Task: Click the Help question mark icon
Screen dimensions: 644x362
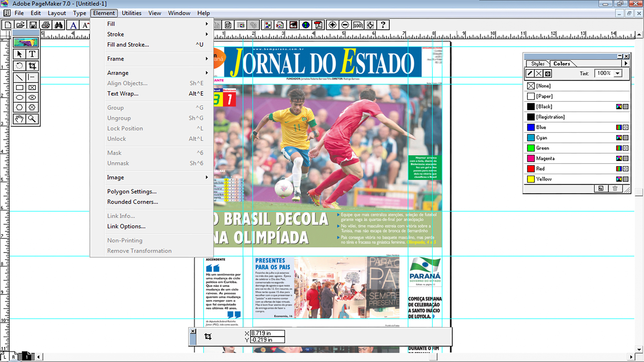Action: tap(383, 25)
